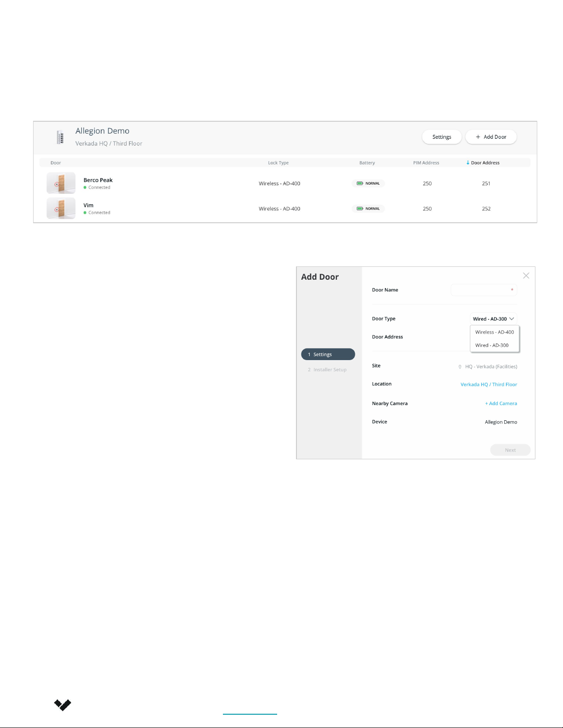Click the Add Door dialog heading
This screenshot has width=563, height=728.
click(x=320, y=277)
